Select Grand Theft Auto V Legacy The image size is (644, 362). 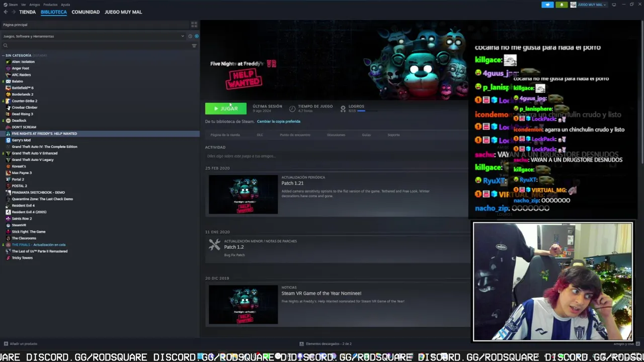[x=32, y=160]
